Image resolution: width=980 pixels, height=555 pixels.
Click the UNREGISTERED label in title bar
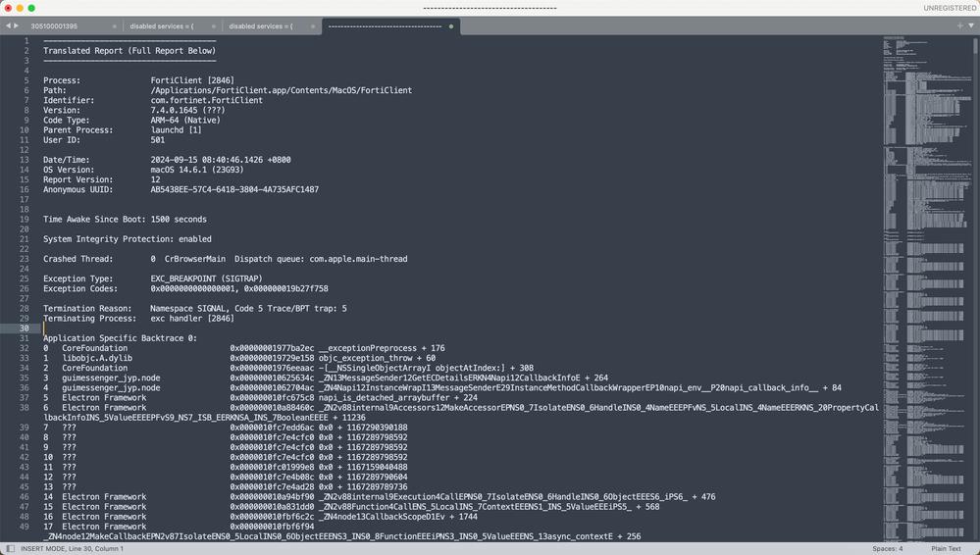click(x=950, y=8)
